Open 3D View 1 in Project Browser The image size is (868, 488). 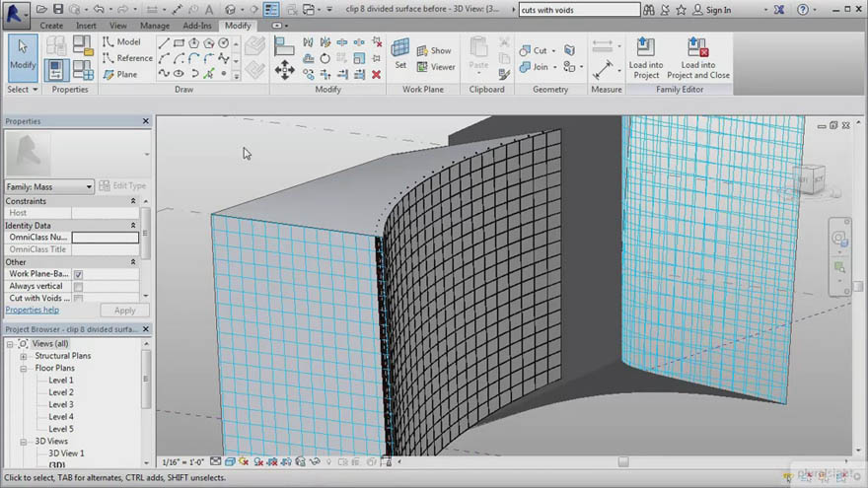tap(66, 453)
